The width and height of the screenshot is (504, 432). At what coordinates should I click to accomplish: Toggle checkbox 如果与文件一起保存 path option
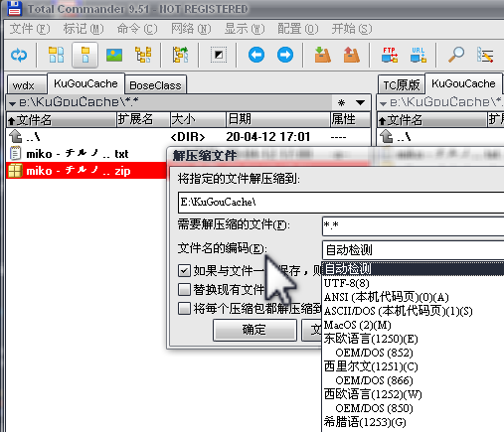click(x=184, y=270)
